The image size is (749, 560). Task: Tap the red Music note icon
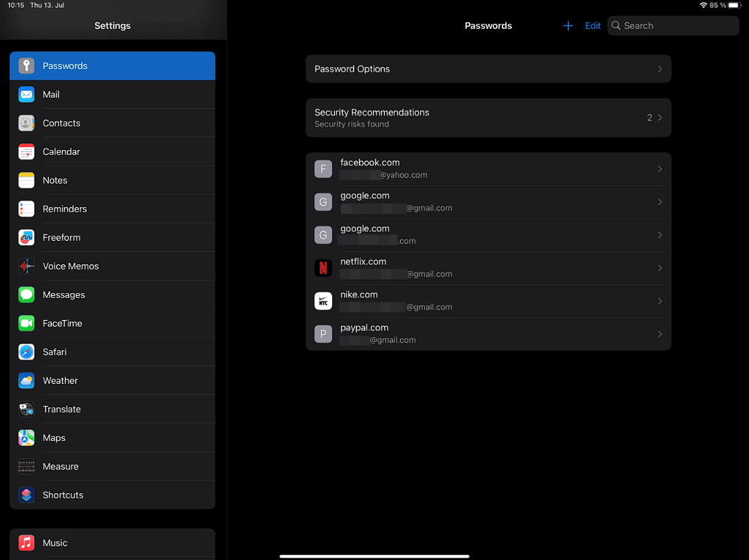coord(26,543)
